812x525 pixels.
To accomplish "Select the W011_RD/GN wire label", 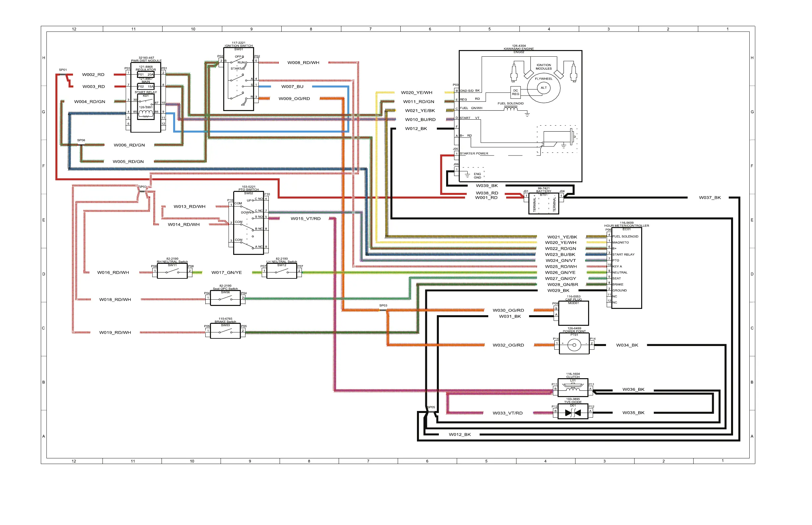I will (419, 102).
